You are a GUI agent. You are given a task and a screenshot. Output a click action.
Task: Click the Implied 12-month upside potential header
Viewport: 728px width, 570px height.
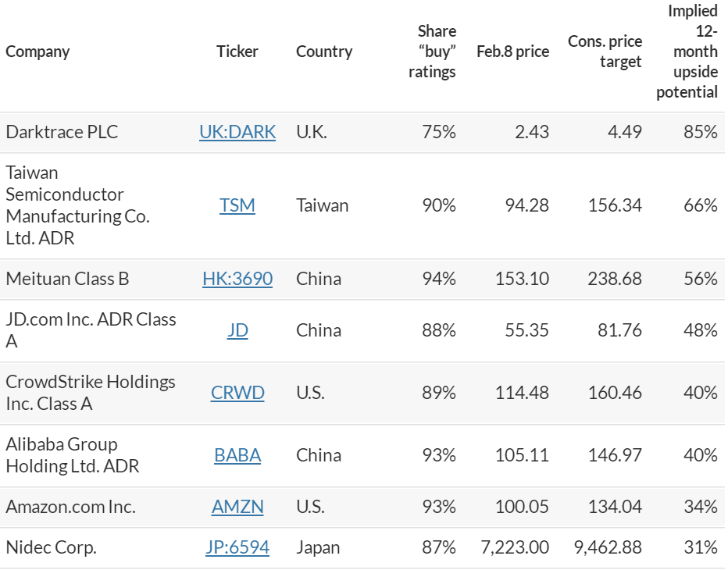pyautogui.click(x=687, y=52)
